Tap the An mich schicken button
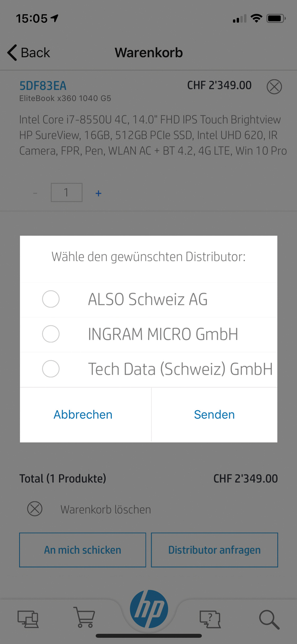The height and width of the screenshot is (644, 297). click(82, 550)
